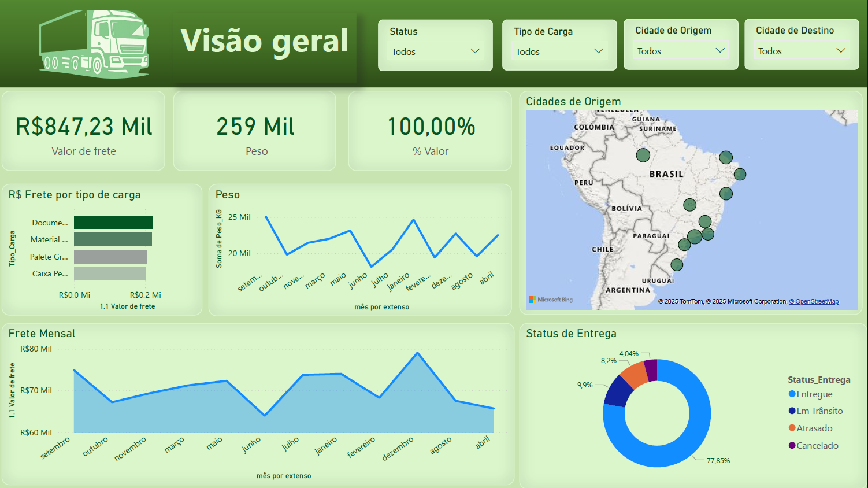Select the Entregue legend marker
This screenshot has height=488, width=868.
tap(791, 394)
